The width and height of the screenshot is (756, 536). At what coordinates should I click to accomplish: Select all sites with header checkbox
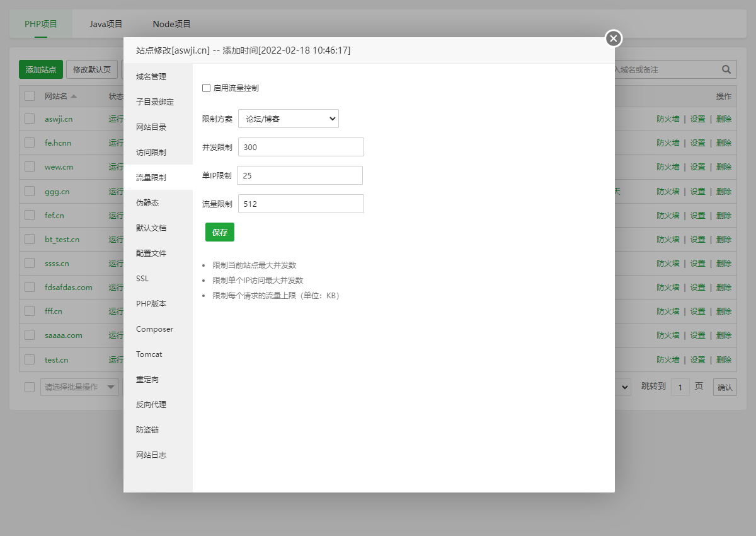click(x=29, y=96)
